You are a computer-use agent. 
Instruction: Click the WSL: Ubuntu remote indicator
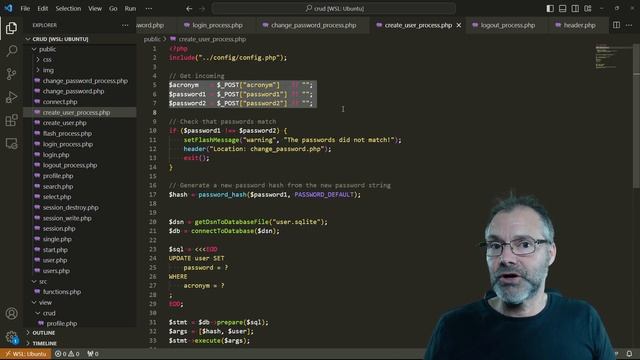(26, 354)
